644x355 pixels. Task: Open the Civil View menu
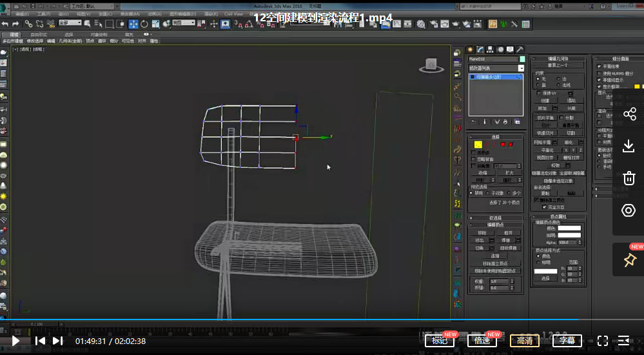click(233, 13)
